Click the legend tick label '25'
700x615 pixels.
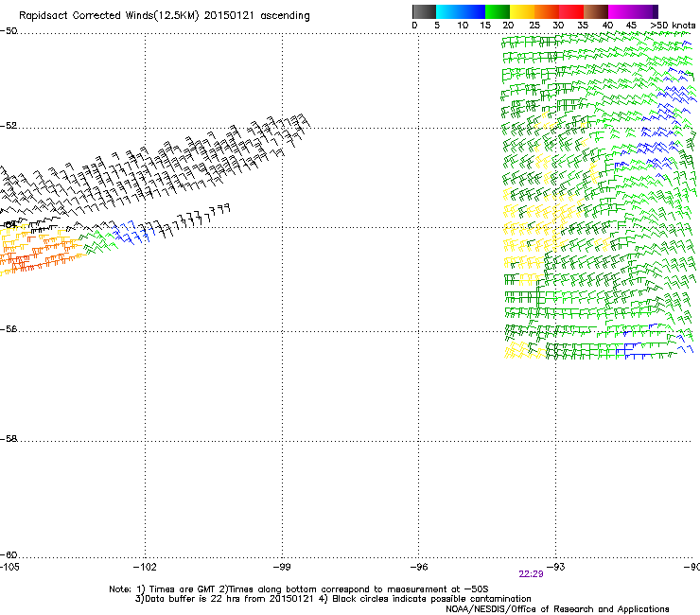pyautogui.click(x=534, y=26)
